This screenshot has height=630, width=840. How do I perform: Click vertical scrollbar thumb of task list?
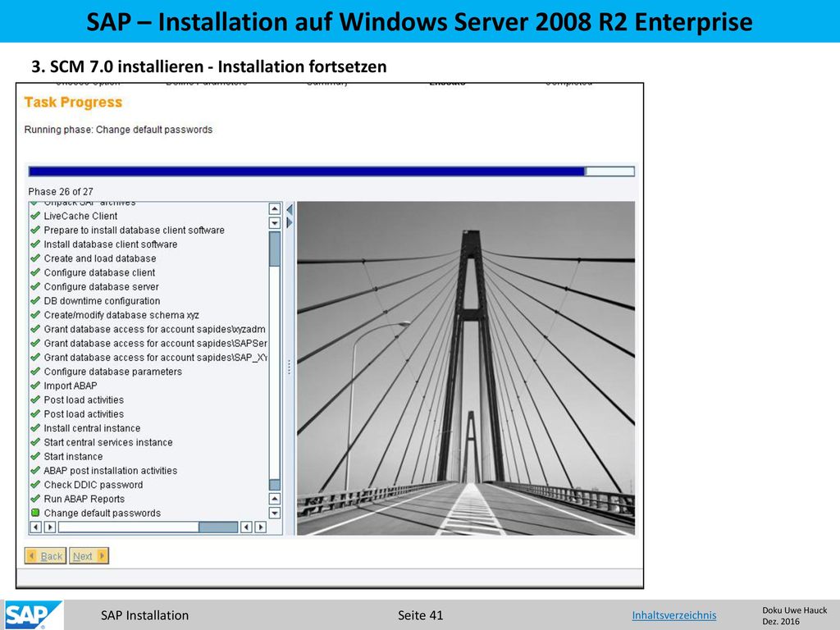pos(274,249)
